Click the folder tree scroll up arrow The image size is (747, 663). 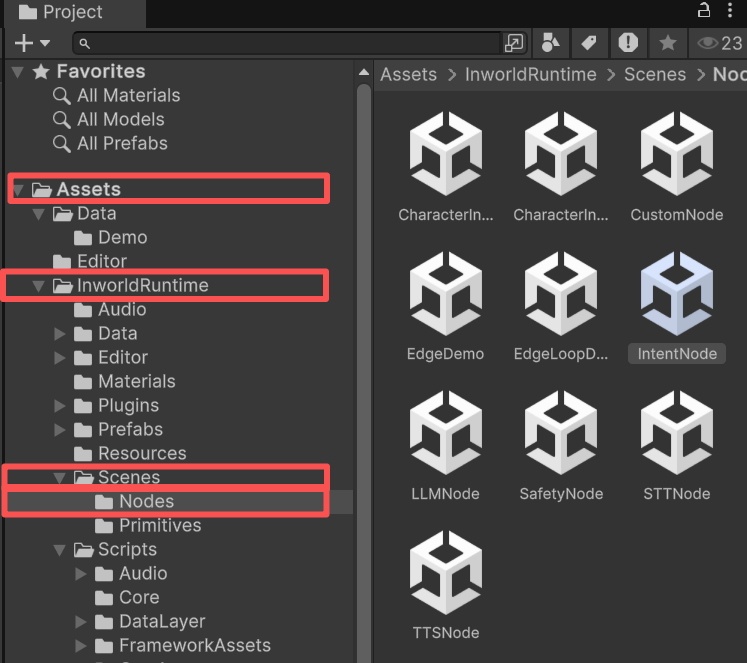click(364, 72)
